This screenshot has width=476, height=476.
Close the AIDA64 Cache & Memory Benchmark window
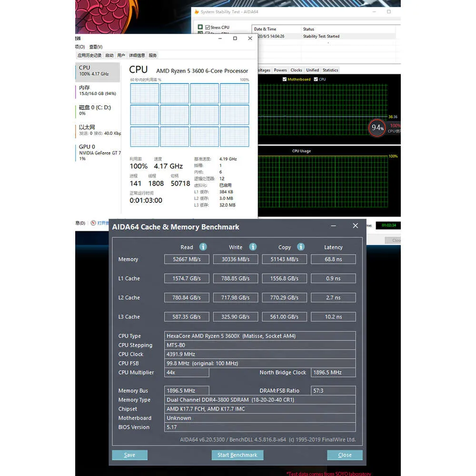[356, 226]
